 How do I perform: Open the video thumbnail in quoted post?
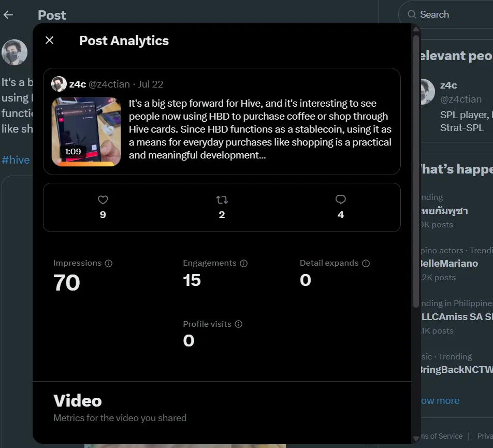coord(86,132)
